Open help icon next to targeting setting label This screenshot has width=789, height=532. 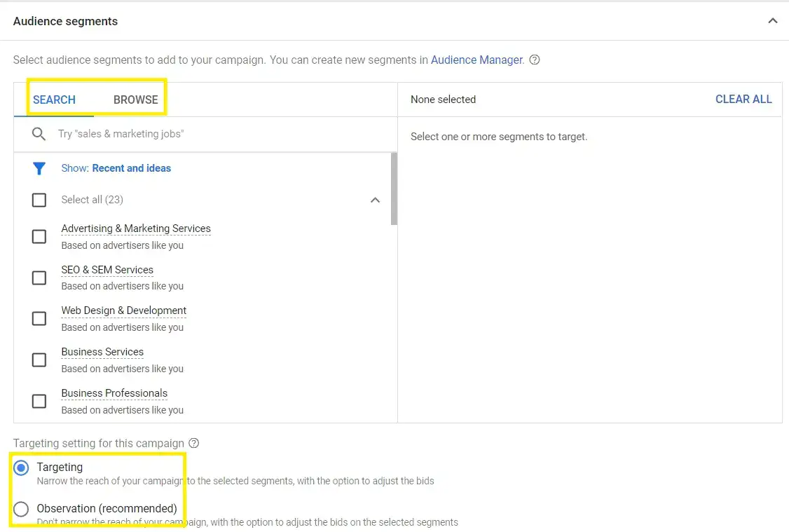[x=193, y=443]
